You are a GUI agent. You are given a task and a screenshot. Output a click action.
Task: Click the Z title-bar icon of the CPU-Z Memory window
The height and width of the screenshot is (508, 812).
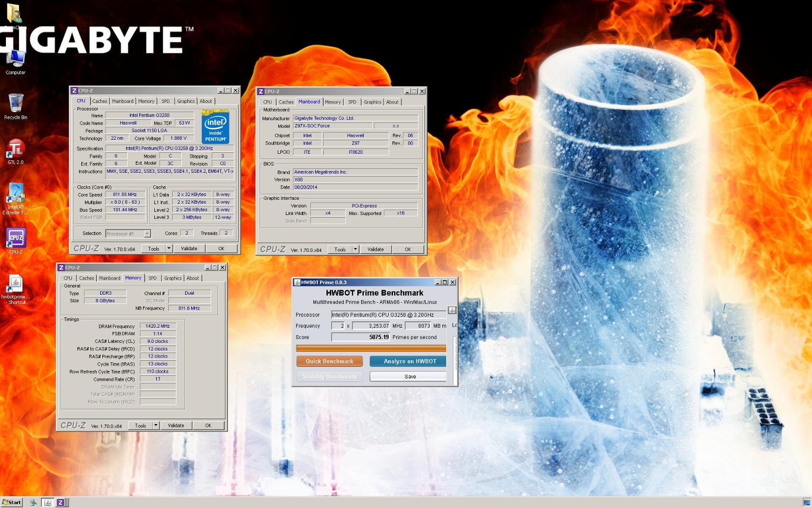click(x=61, y=268)
